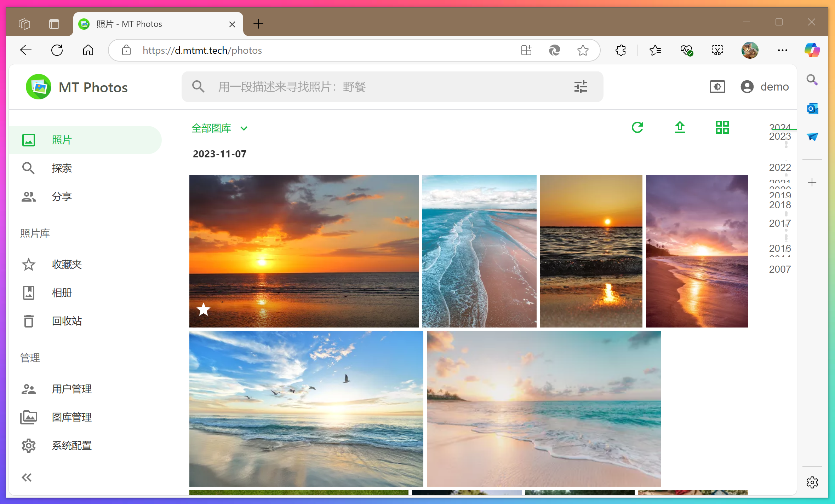This screenshot has height=504, width=835.
Task: Open 收藏夹 favorites section
Action: (x=67, y=265)
